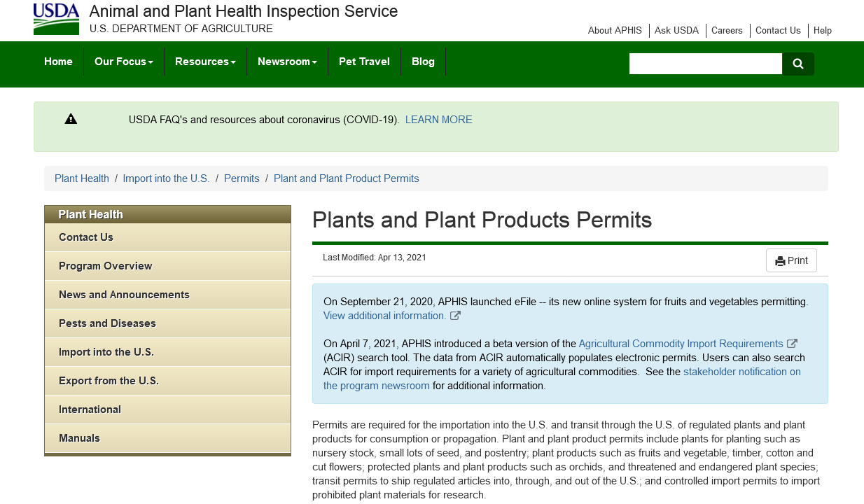
Task: Click the USDA logo
Action: 56,19
